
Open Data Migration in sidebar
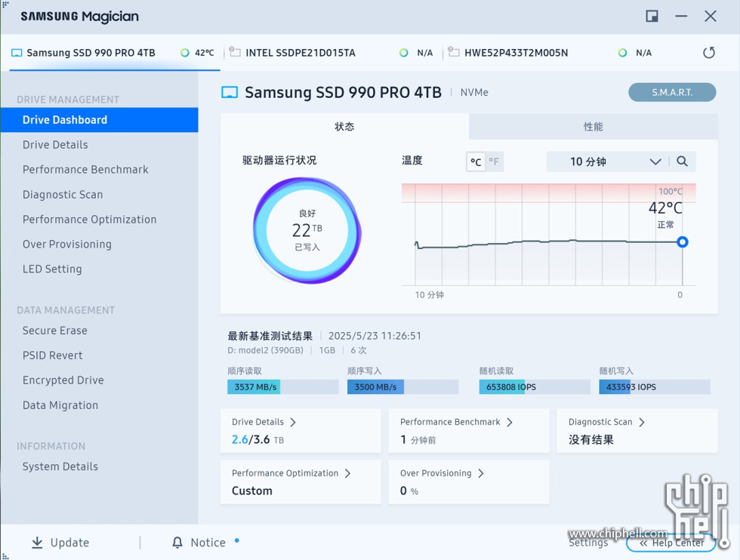60,405
